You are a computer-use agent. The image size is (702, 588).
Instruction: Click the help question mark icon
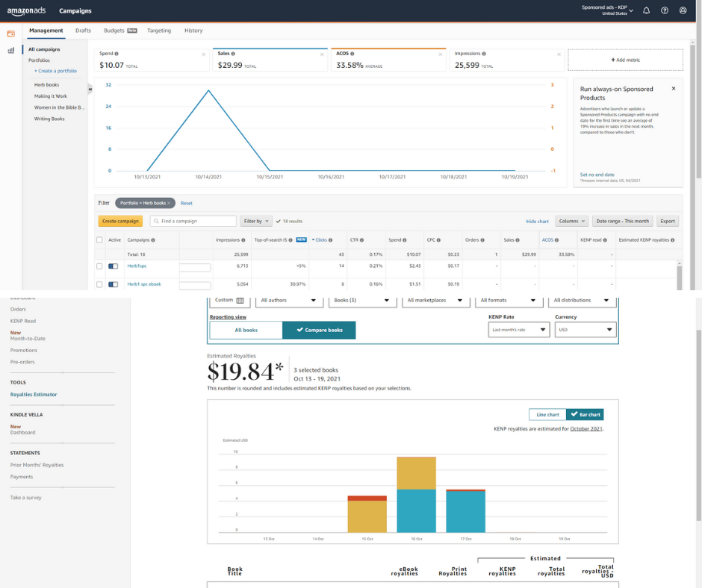click(665, 10)
